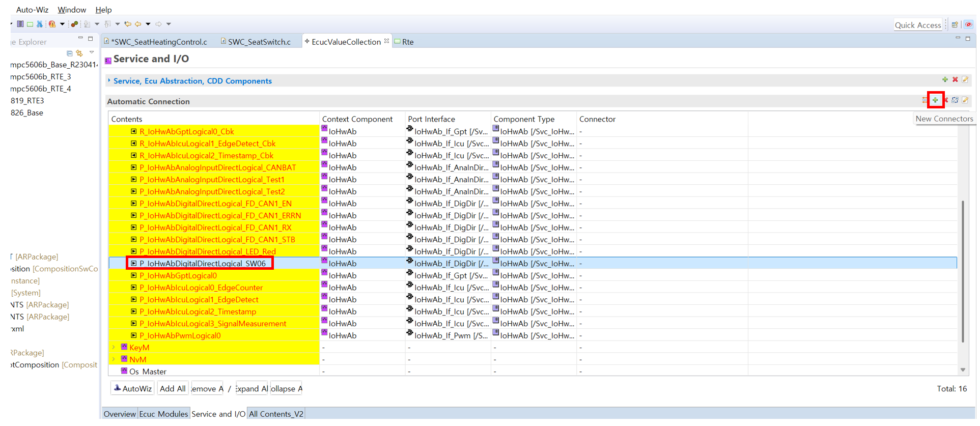980x426 pixels.
Task: Click the pencil edit icon in Automatic Connection header
Action: 965,100
